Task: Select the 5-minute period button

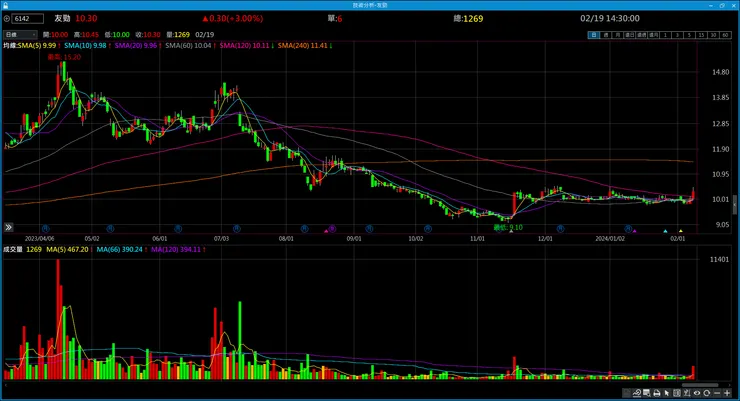Action: 690,35
